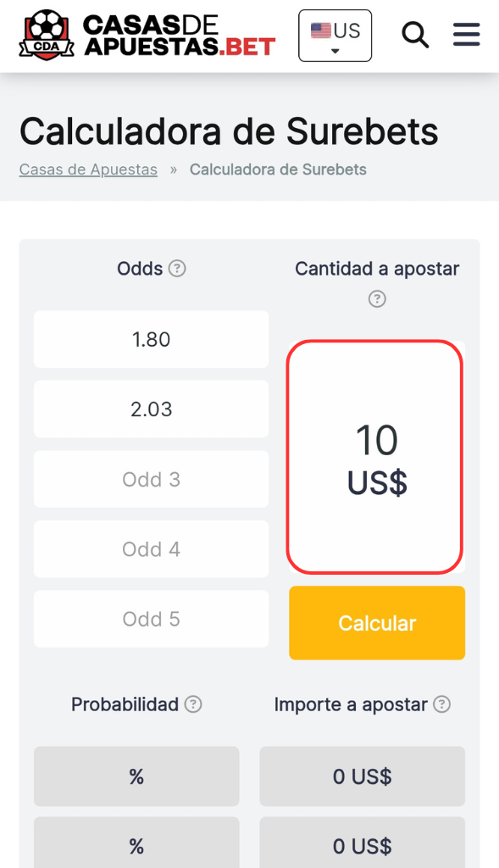Click the help icon beside Probabilidad
499x868 pixels.
[193, 704]
